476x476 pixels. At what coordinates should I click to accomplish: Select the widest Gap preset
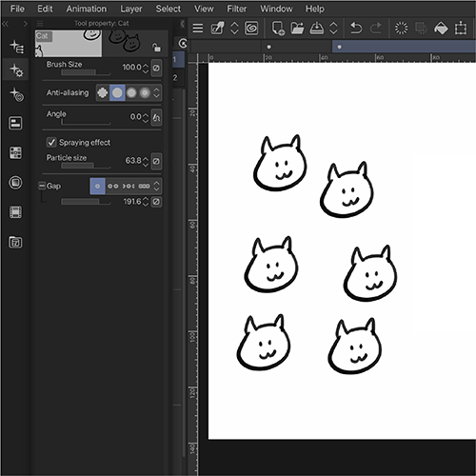(x=144, y=186)
